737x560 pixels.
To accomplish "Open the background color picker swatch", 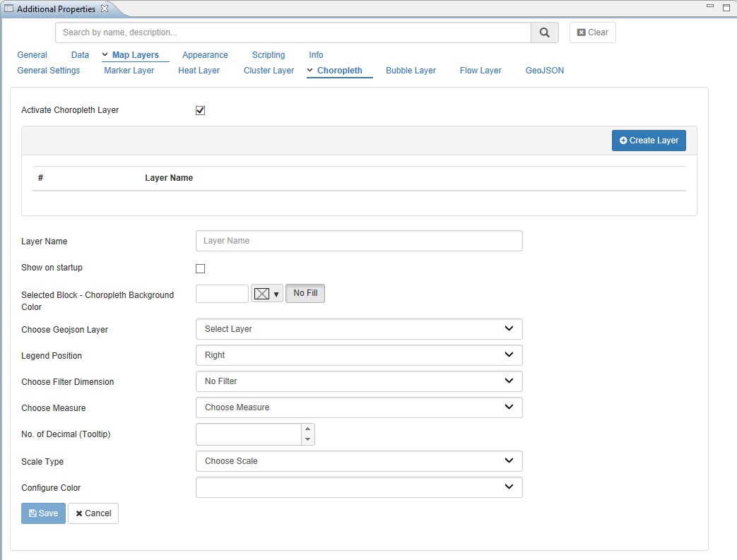I will coord(266,294).
